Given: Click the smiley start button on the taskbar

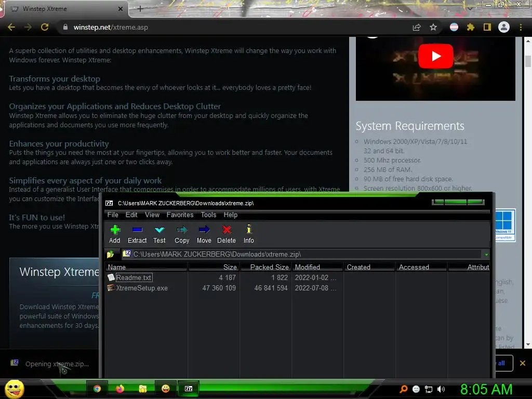Looking at the screenshot, I should pos(14,389).
